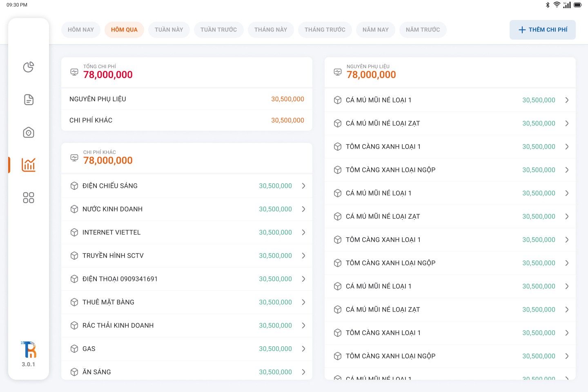Switch to the NĂM NAY tab
Screen dimensions: 588x392
click(x=376, y=30)
